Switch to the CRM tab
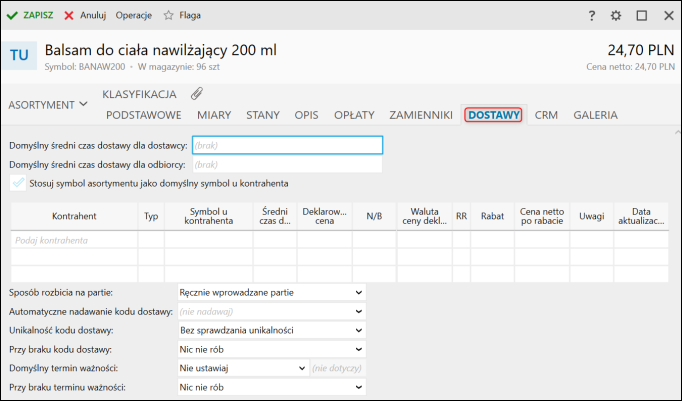 coord(546,115)
